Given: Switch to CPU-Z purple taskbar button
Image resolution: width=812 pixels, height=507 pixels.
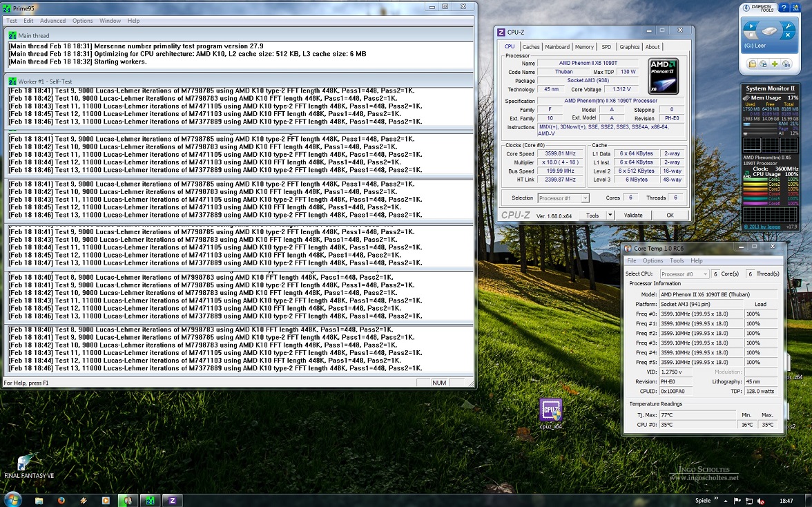Looking at the screenshot, I should [x=173, y=500].
